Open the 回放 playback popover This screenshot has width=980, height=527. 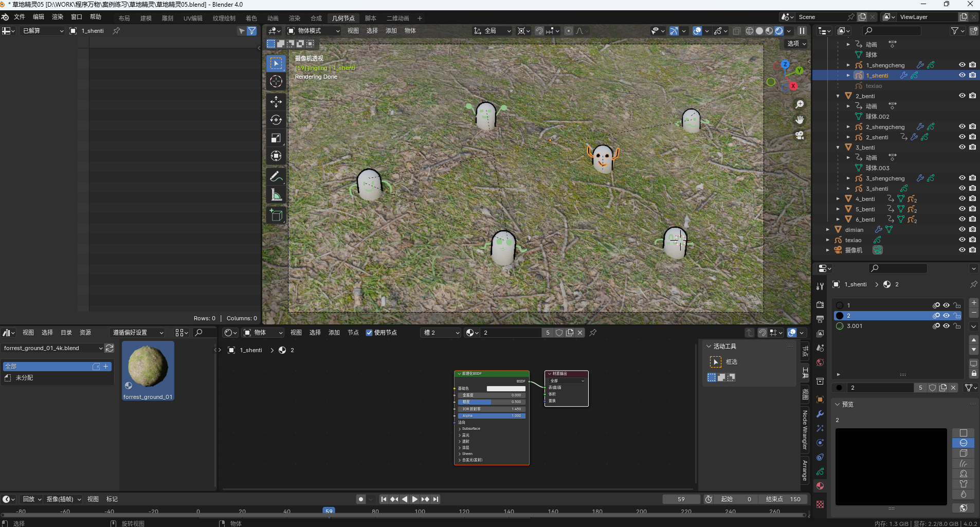click(x=32, y=499)
